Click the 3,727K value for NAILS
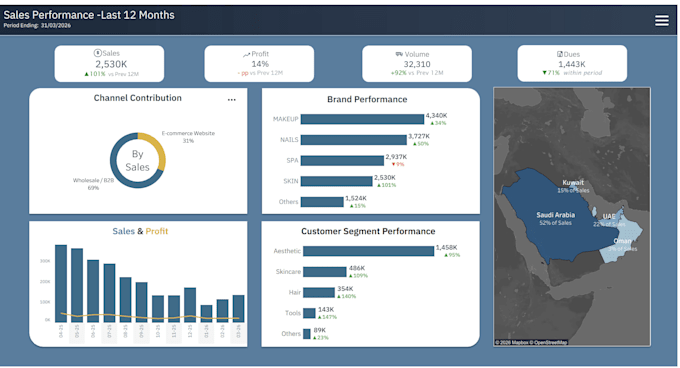The width and height of the screenshot is (680, 368). (419, 136)
